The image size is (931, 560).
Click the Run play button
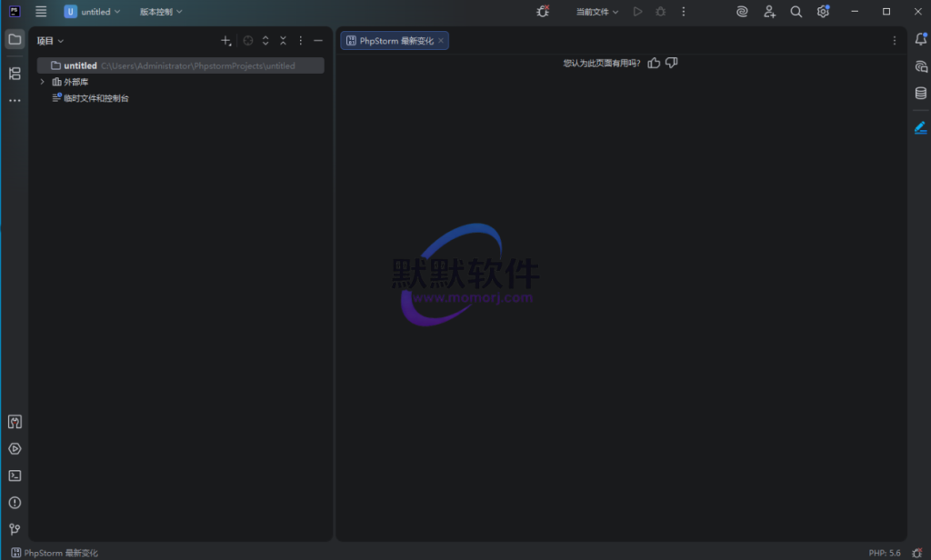pyautogui.click(x=637, y=11)
